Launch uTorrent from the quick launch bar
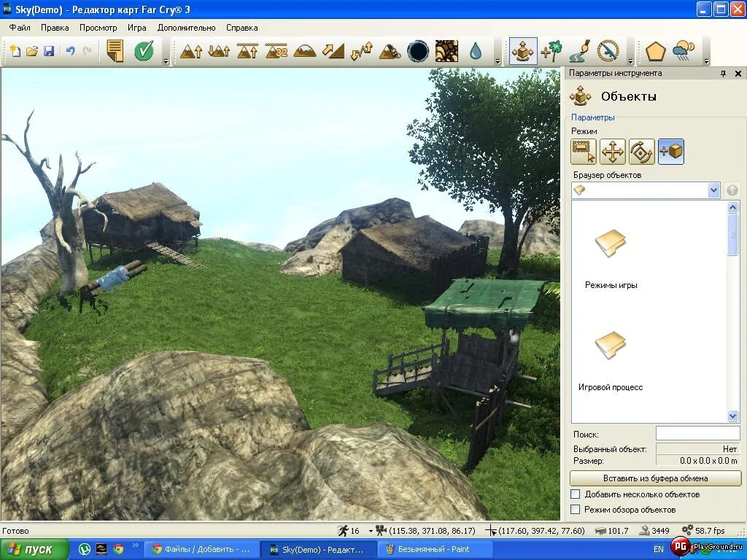Image resolution: width=747 pixels, height=560 pixels. pyautogui.click(x=85, y=550)
